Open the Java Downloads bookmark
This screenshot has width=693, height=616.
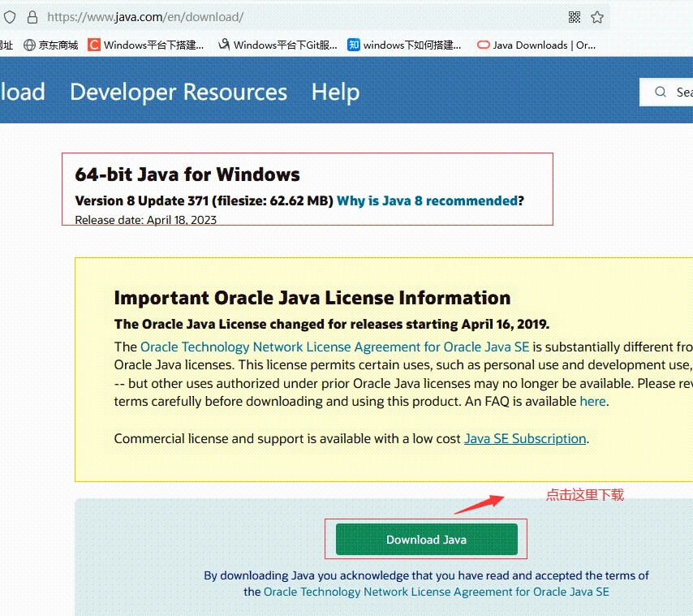point(536,45)
